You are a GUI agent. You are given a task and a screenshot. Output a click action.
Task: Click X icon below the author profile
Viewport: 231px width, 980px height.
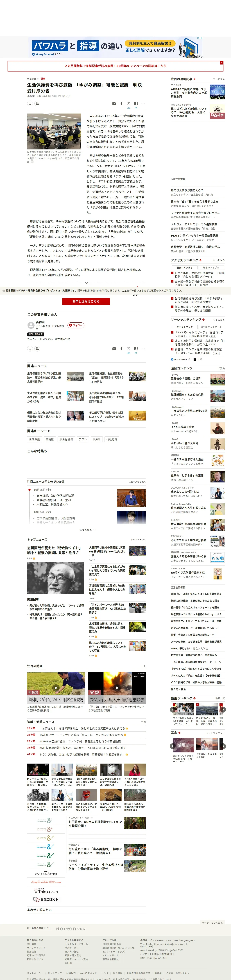click(128, 348)
